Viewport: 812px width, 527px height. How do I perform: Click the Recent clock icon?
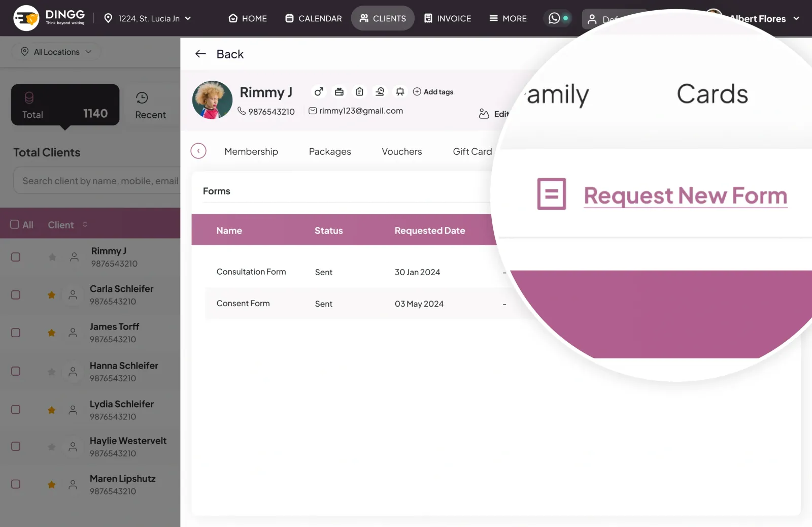[x=142, y=97]
